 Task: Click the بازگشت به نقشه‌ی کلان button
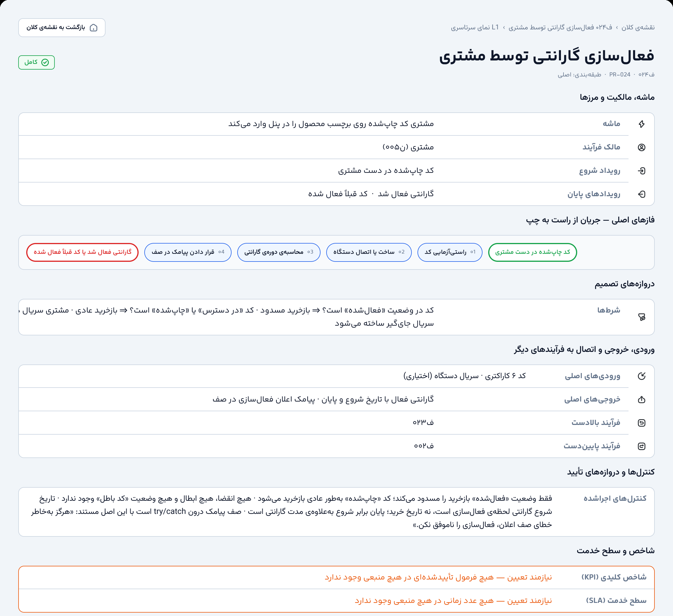[62, 27]
